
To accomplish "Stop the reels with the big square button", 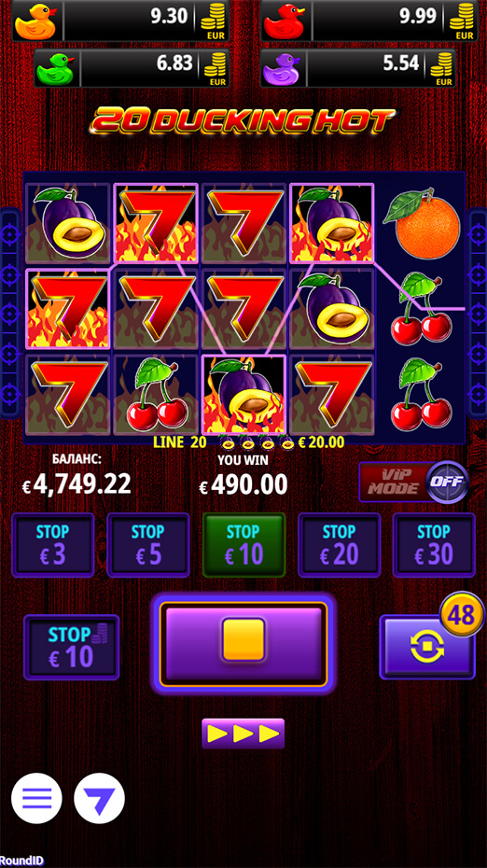I will pyautogui.click(x=244, y=643).
